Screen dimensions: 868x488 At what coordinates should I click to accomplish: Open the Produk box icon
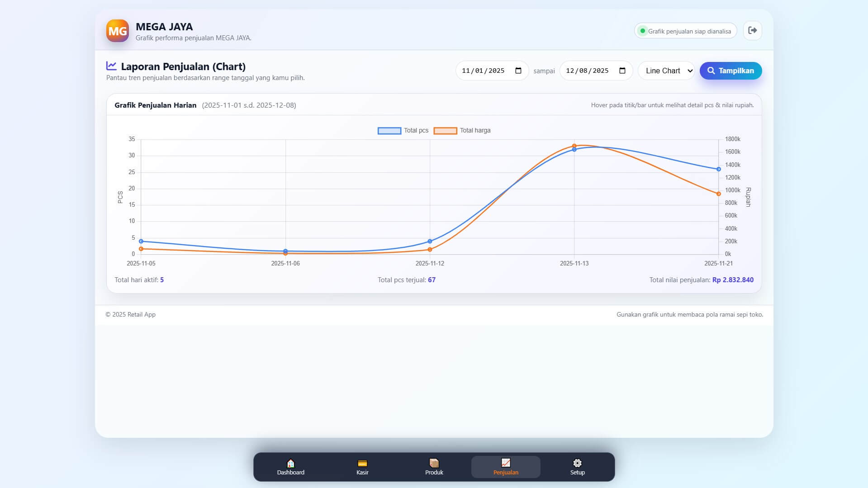[x=434, y=463]
